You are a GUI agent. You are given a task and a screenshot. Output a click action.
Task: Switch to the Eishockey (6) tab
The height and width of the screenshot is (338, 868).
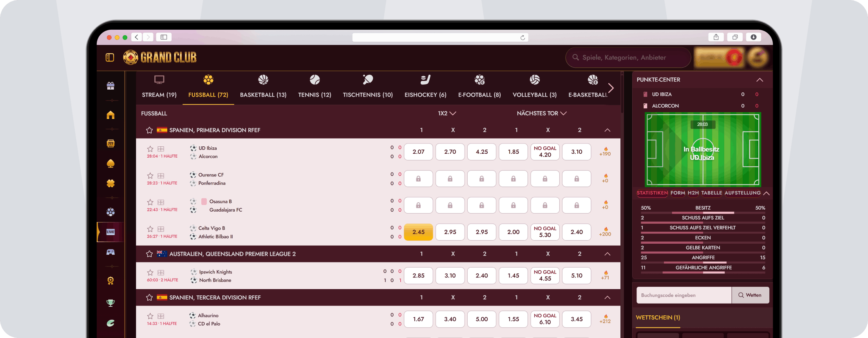[x=425, y=87]
